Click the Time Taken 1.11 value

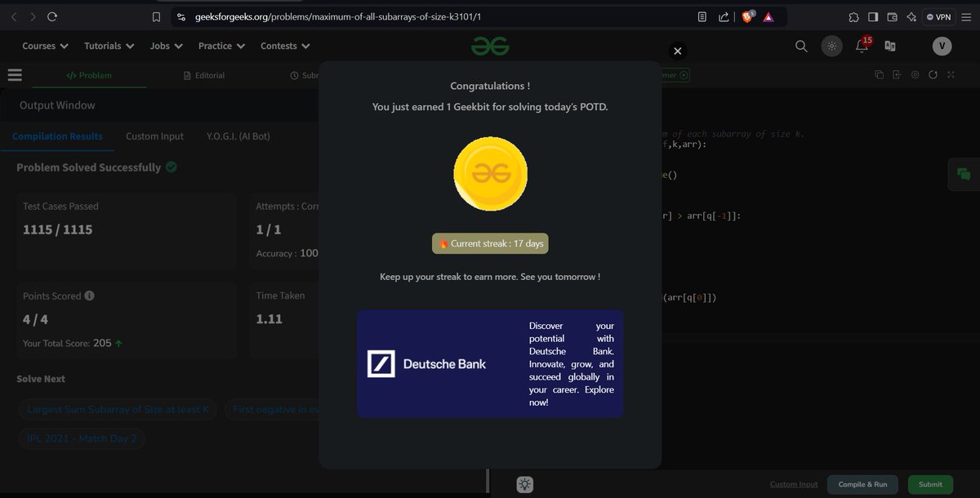269,319
